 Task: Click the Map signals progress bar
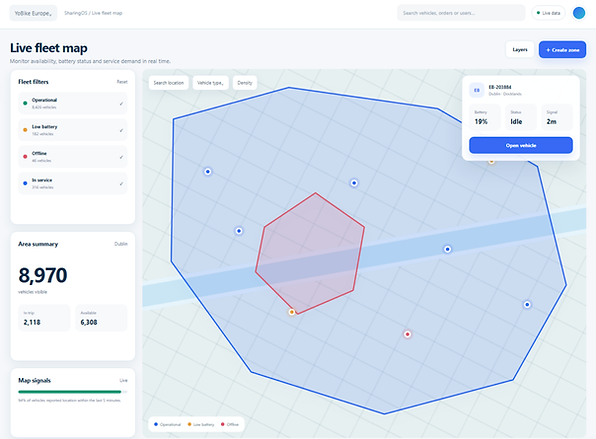[73, 391]
